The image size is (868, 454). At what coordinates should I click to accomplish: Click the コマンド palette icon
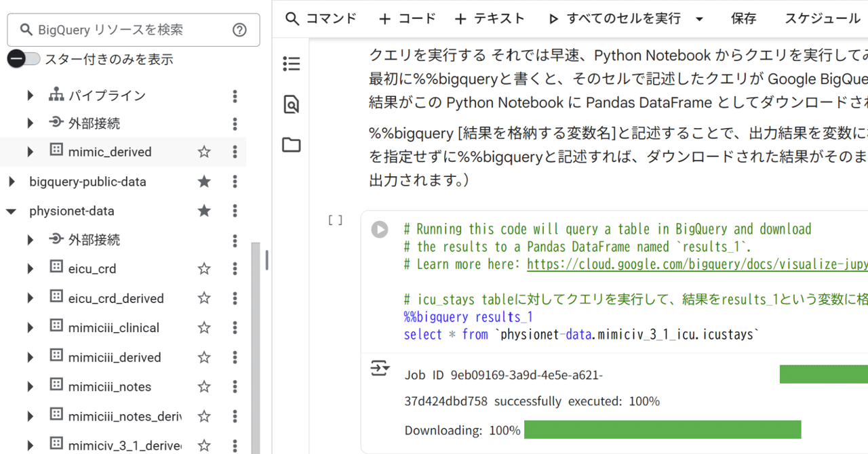click(321, 18)
